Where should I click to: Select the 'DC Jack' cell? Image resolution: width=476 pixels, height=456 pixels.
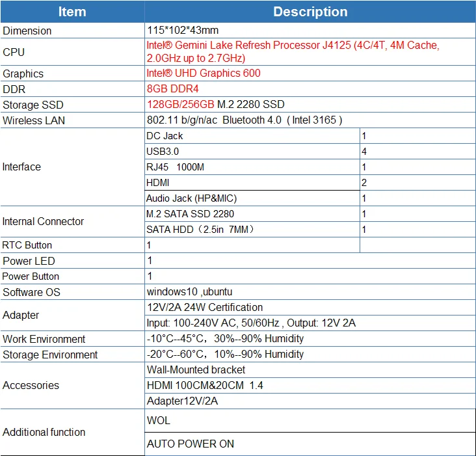point(252,136)
